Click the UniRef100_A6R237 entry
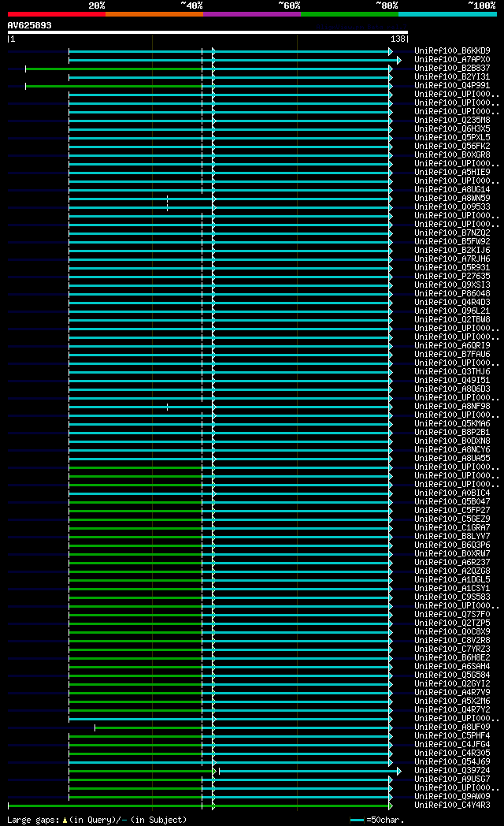 click(x=452, y=563)
